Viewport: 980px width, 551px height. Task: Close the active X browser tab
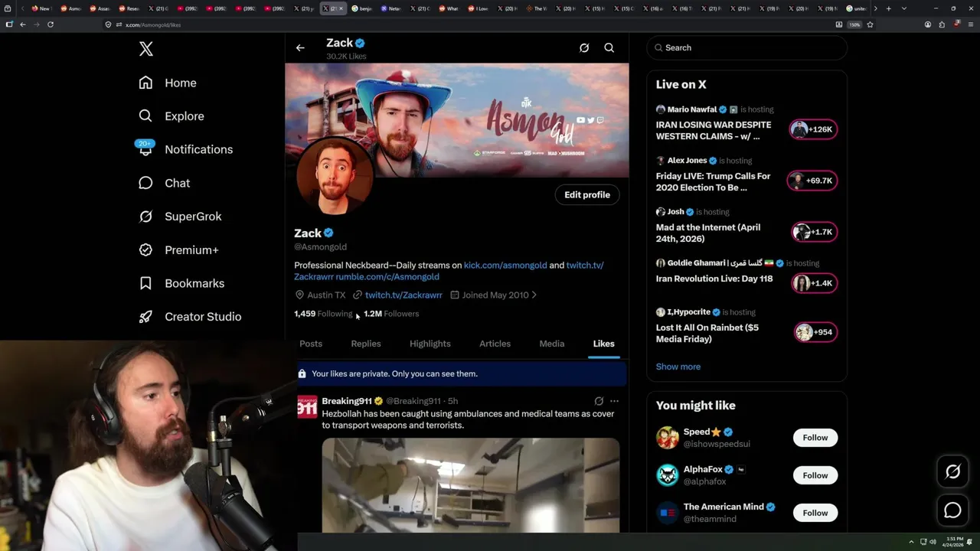tap(341, 8)
